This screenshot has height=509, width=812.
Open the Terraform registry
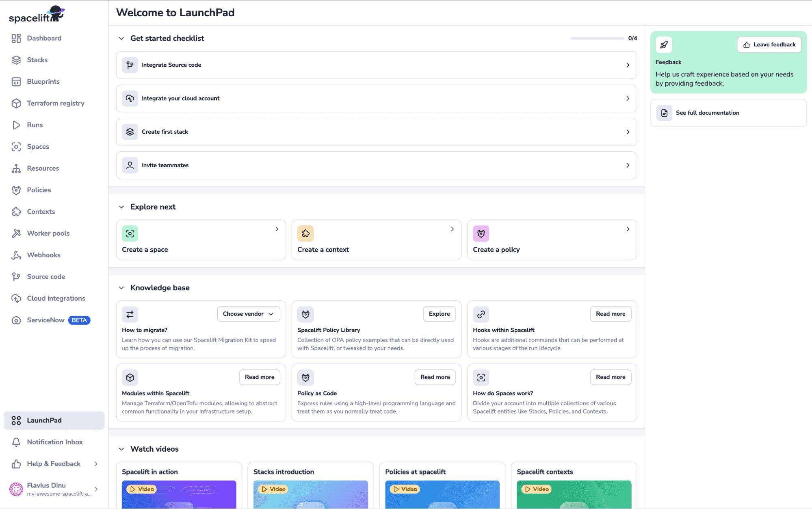[x=56, y=103]
